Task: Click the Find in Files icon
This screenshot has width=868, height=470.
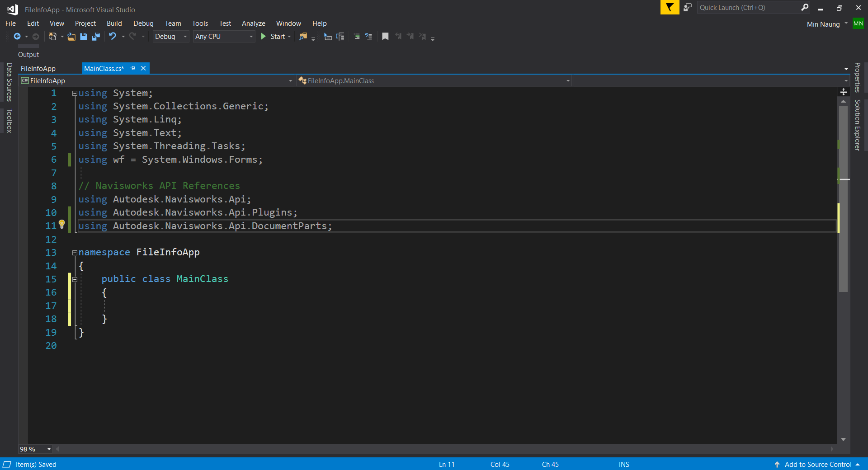Action: (303, 37)
